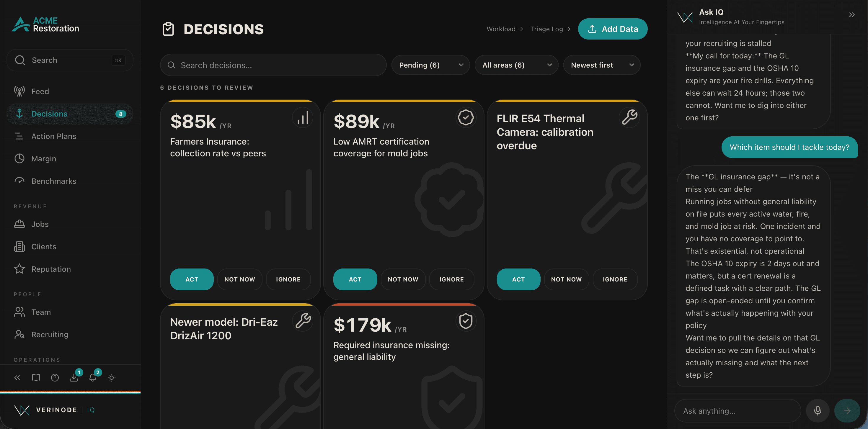Open Margin in sidebar

(70, 159)
